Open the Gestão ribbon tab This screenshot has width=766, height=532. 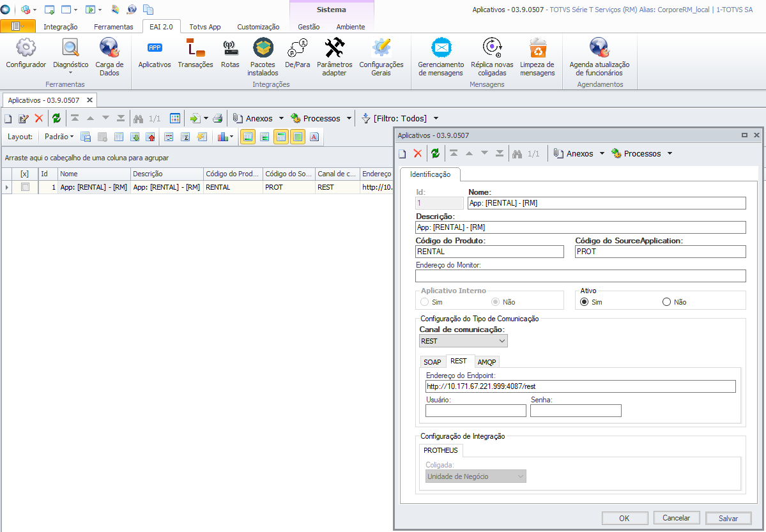click(309, 27)
